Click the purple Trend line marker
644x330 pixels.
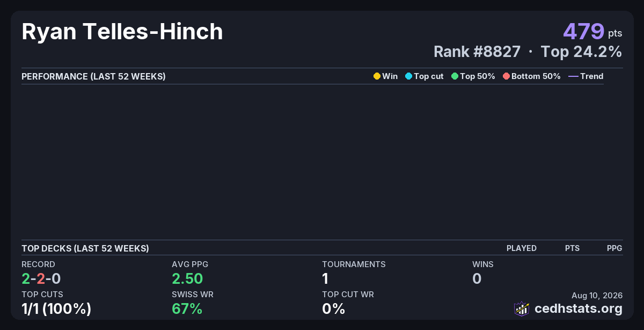(573, 76)
